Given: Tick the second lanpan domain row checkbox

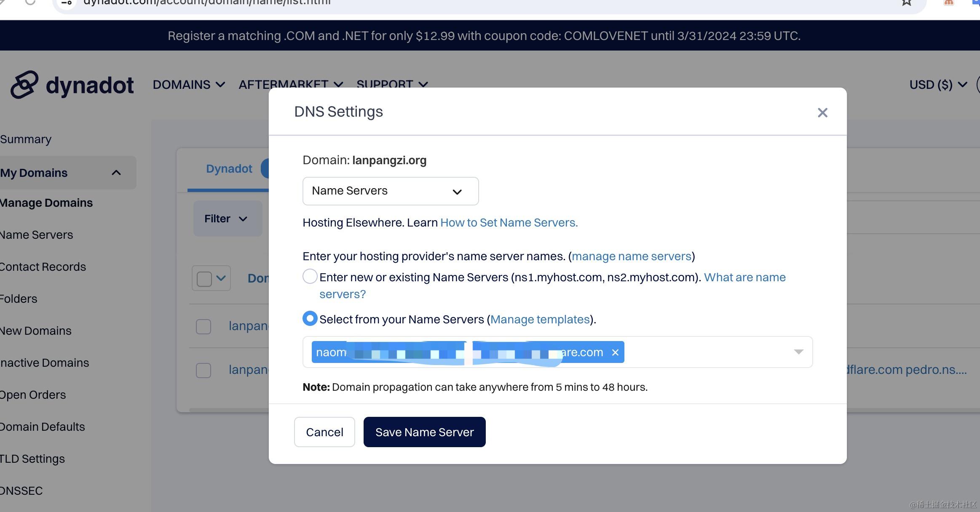Looking at the screenshot, I should pos(203,371).
